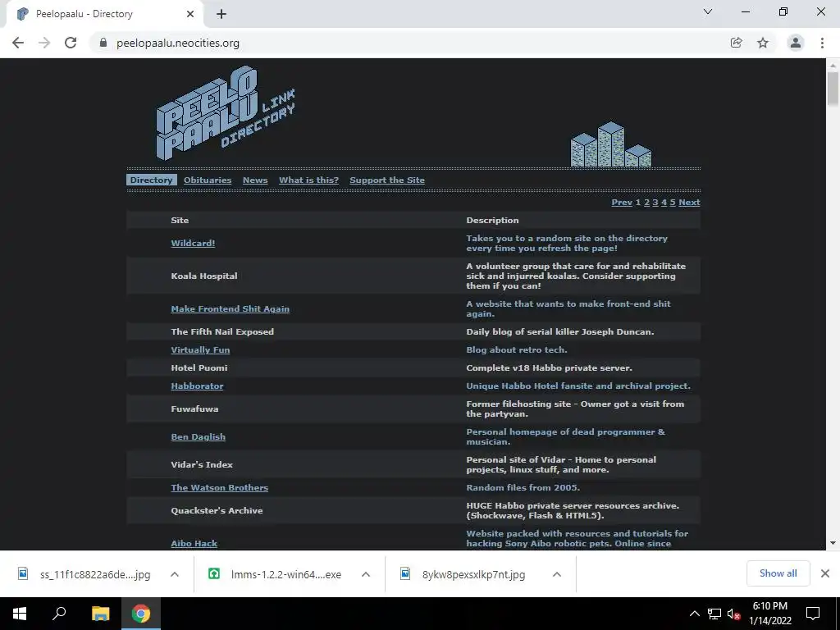Click the forward navigation arrow

(x=44, y=43)
